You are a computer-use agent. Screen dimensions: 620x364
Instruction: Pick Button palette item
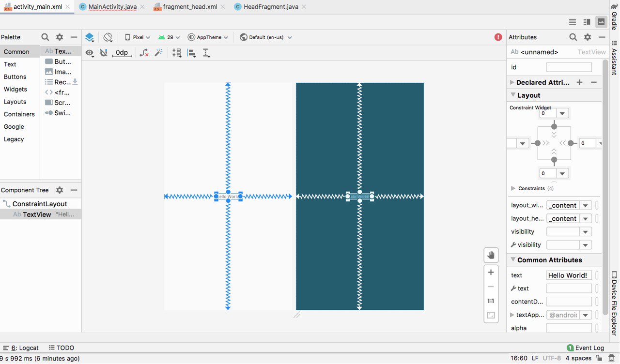[61, 61]
